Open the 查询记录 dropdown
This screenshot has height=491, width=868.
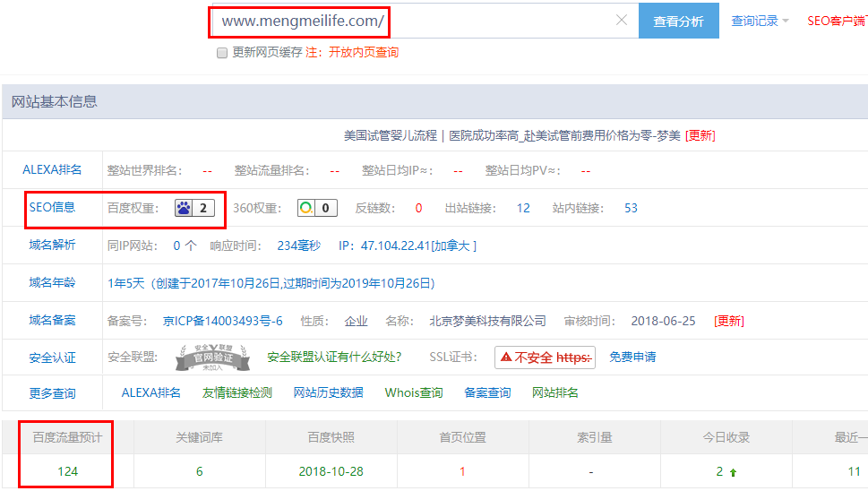(x=760, y=21)
